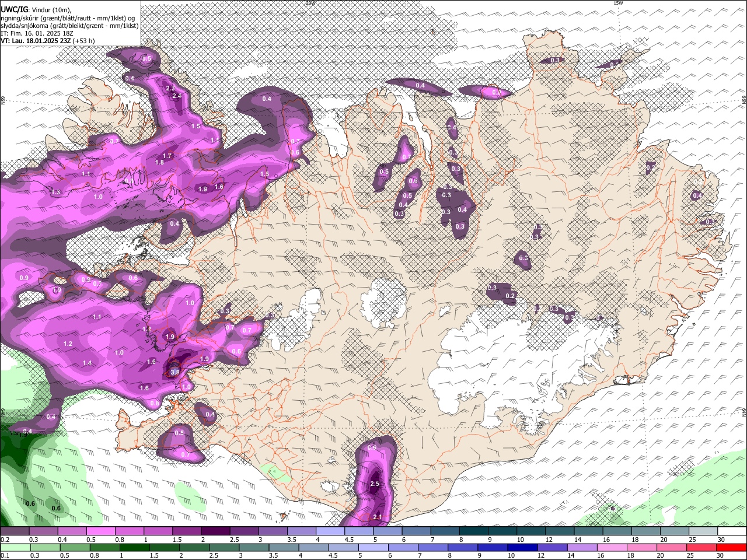Select the violet rain swatch between 12 and 14
The width and height of the screenshot is (747, 560).
pyautogui.click(x=553, y=547)
